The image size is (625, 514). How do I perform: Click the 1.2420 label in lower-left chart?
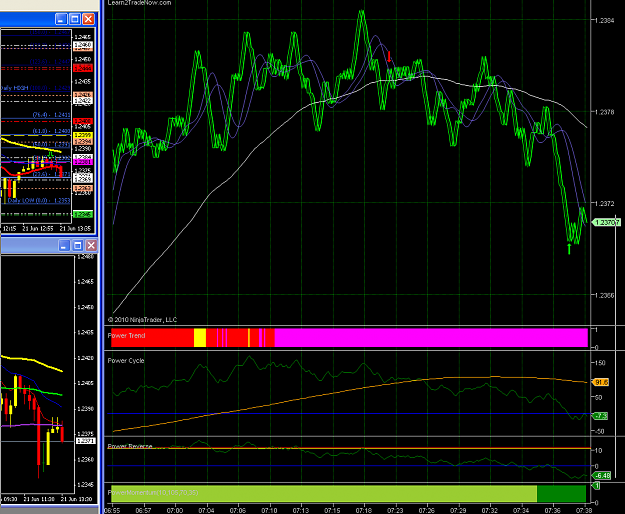tap(85, 358)
